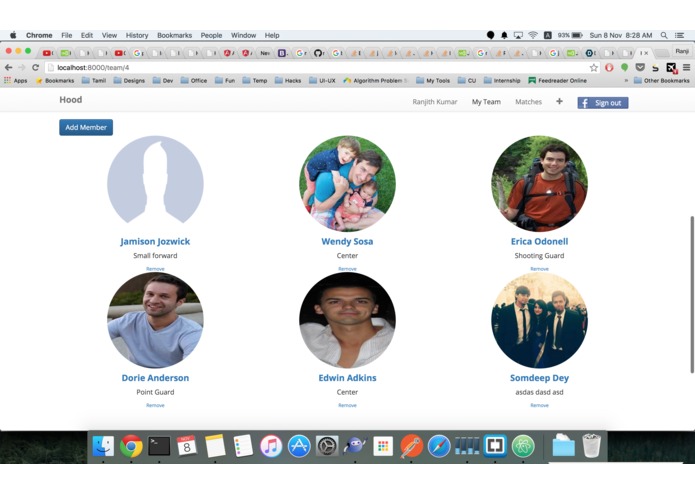
Task: Open Somdeep Dey's profile name
Action: coord(539,378)
